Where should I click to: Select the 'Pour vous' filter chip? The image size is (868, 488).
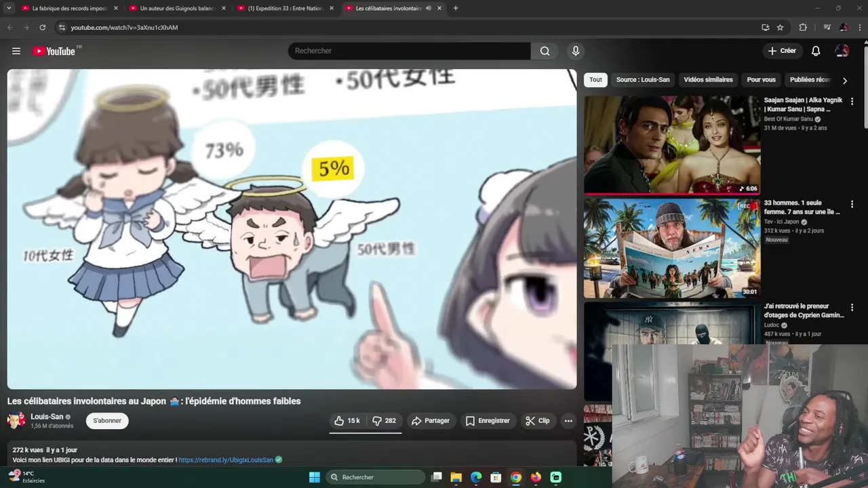point(761,80)
